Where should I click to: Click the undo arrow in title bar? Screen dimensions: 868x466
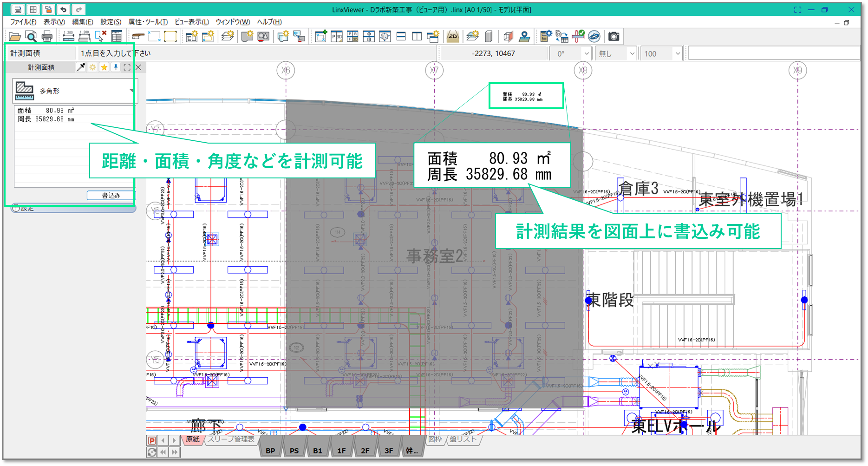coord(64,9)
